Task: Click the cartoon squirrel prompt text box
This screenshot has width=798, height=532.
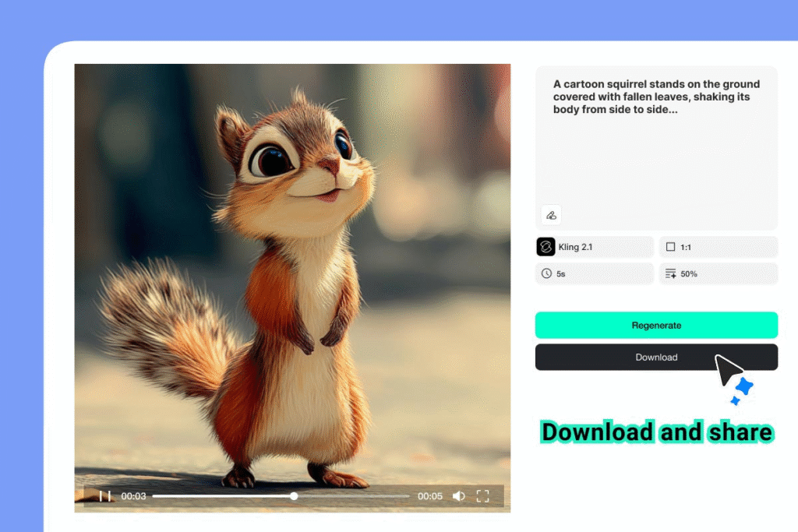Action: pyautogui.click(x=656, y=140)
